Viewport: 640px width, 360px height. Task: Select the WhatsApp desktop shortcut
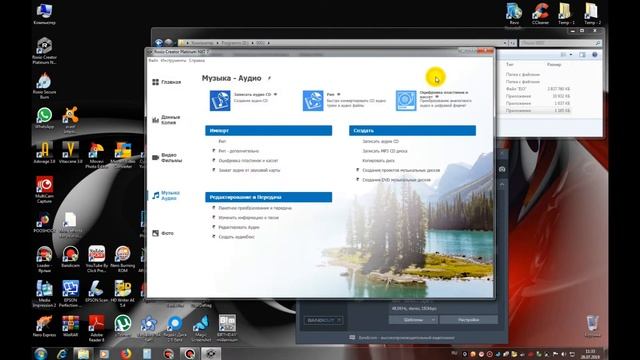click(44, 118)
